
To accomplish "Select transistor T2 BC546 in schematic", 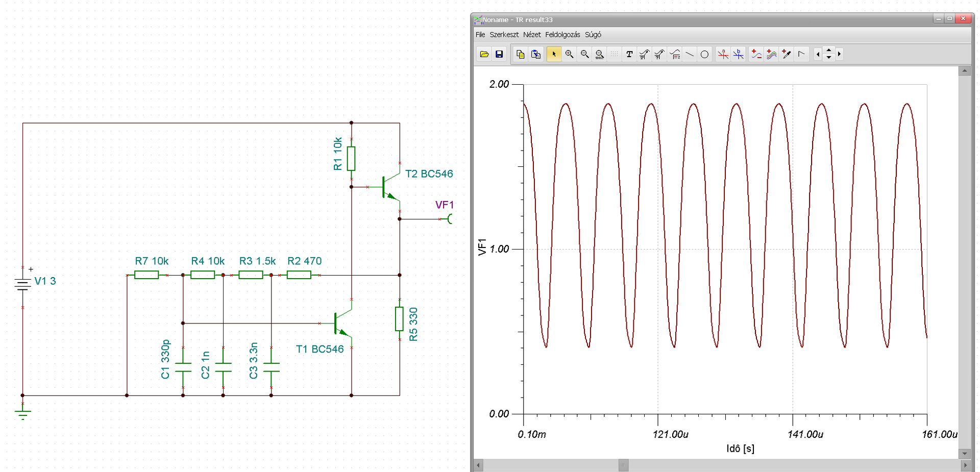I will click(x=390, y=187).
